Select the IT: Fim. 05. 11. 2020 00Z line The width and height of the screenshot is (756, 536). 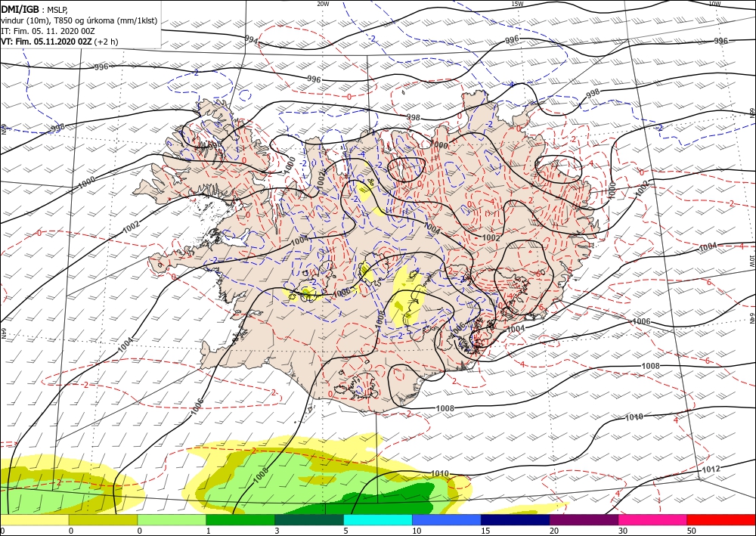click(x=48, y=31)
